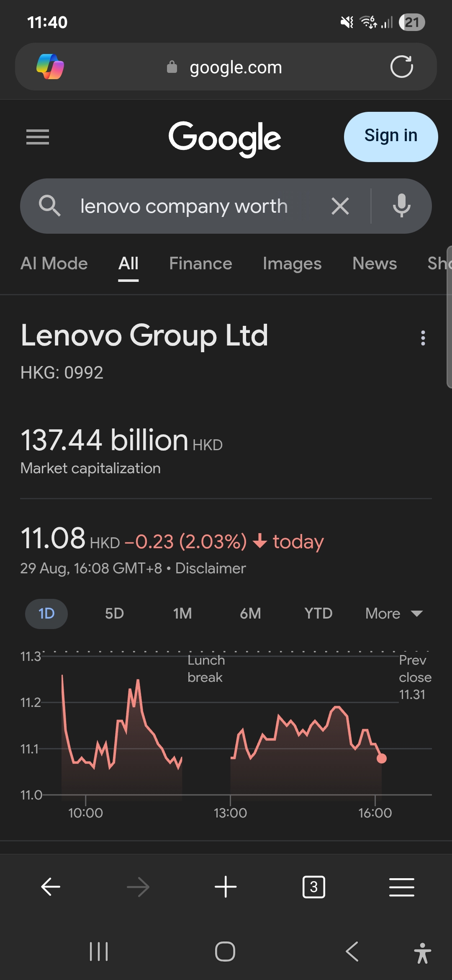Open Lenovo Group Ltd three-dot options
Screen dimensions: 452x980
423,338
